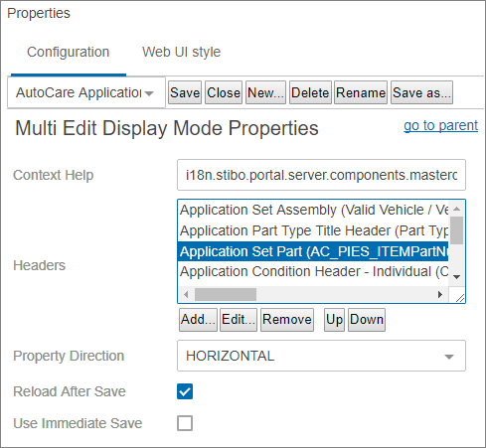Click the resize grip of Headers list
Screen dimensions: 486x448
click(x=460, y=297)
